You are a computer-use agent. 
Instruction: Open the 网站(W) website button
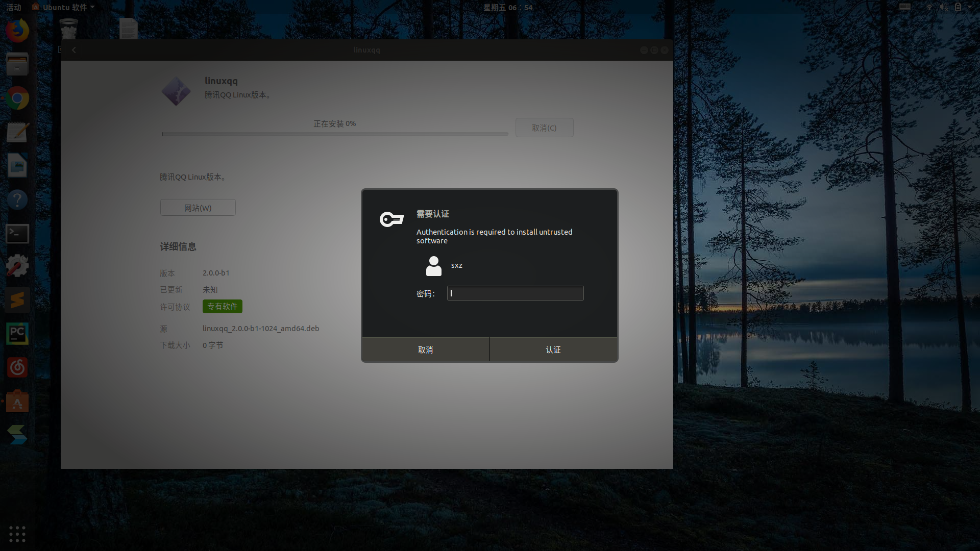click(x=198, y=208)
